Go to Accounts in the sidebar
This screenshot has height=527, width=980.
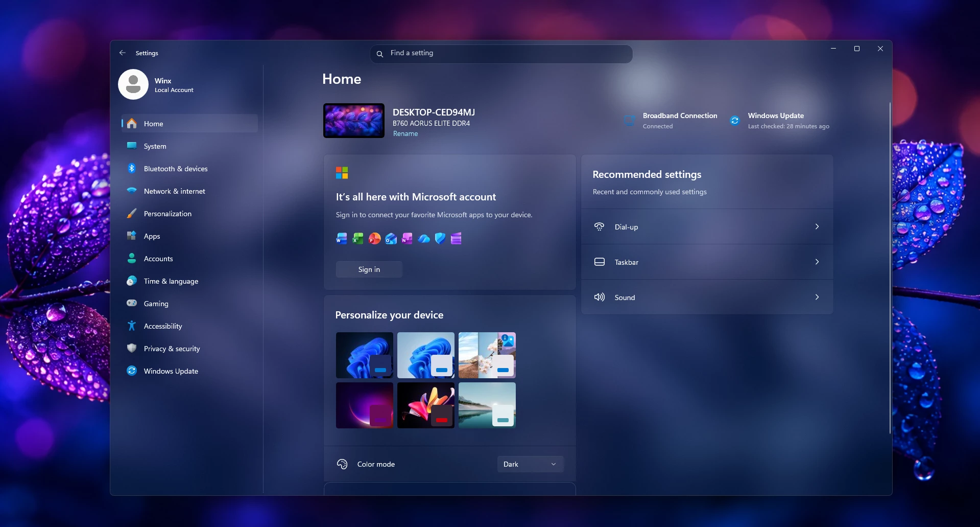click(x=189, y=259)
